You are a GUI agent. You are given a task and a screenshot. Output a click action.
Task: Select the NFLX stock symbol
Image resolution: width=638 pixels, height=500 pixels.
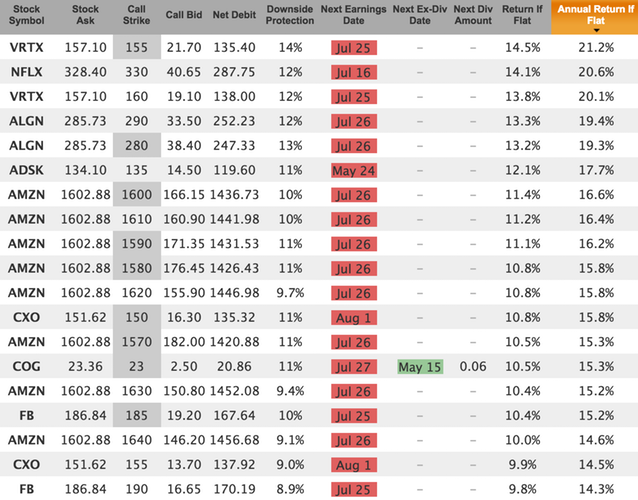click(26, 72)
